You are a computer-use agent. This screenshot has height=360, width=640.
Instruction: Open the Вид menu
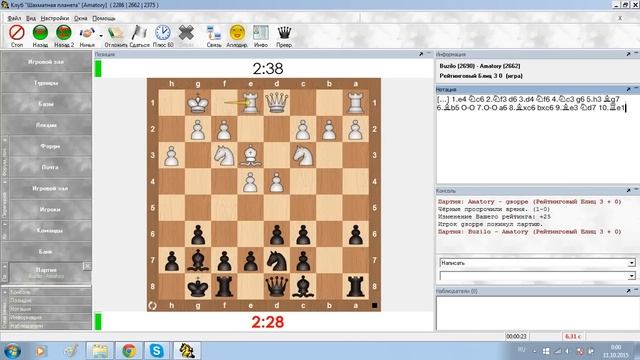point(31,18)
